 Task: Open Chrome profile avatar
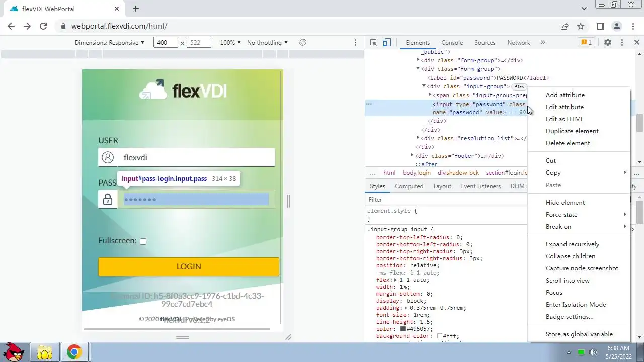click(616, 26)
